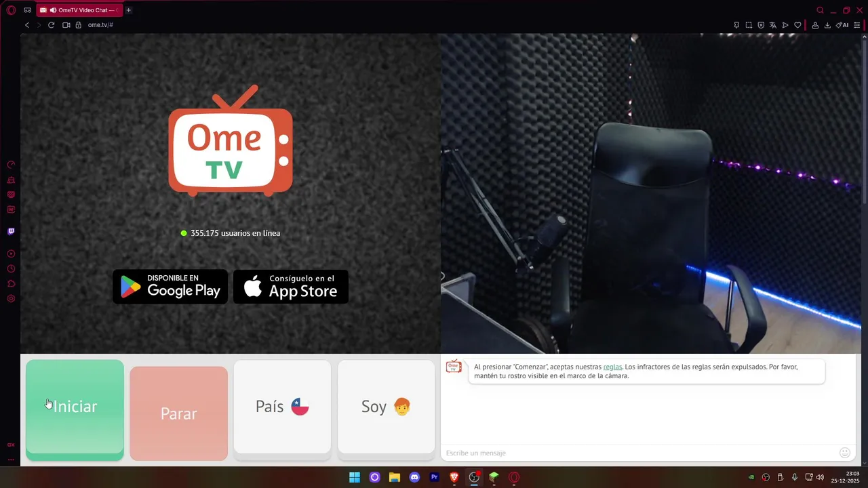The width and height of the screenshot is (868, 488).
Task: Launch Premiere Pro from taskbar
Action: 435,477
